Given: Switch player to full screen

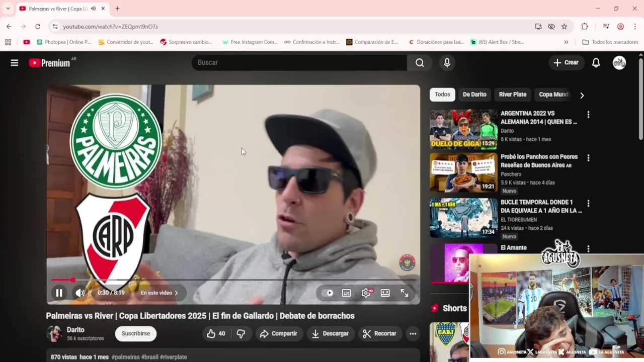Looking at the screenshot, I should [404, 293].
